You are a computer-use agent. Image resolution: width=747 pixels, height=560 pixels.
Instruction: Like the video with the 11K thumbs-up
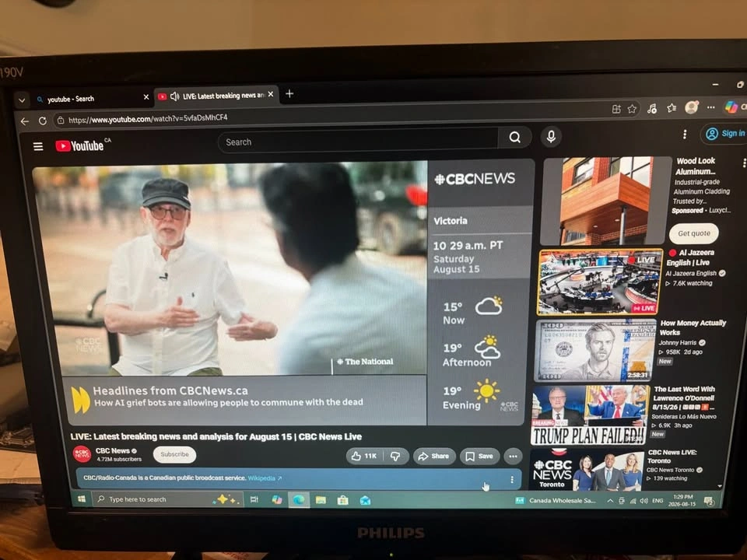(364, 457)
